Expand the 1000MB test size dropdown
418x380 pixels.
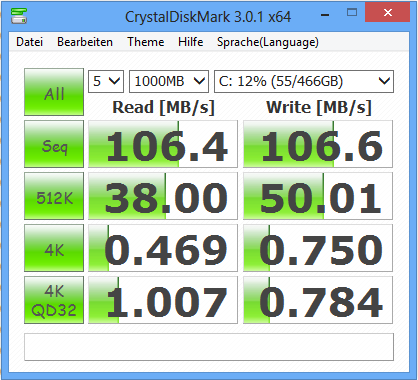pos(169,81)
